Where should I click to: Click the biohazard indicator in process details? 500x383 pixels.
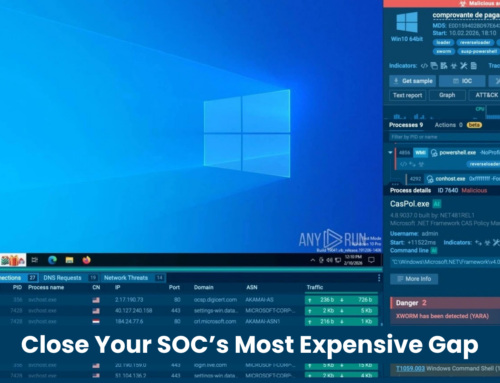point(487,243)
